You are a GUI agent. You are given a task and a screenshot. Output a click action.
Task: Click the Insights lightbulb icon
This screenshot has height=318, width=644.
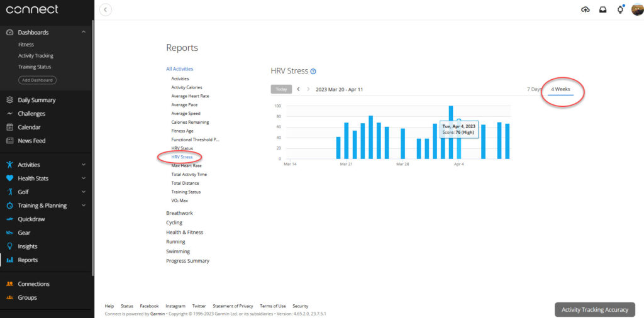10,246
